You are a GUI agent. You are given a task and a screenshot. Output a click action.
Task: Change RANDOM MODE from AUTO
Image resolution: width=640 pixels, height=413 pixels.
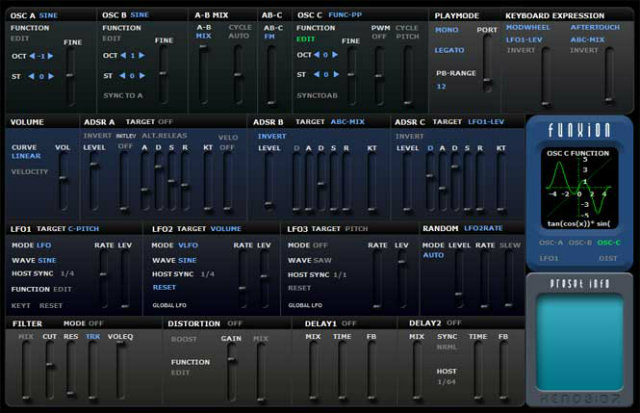click(433, 255)
